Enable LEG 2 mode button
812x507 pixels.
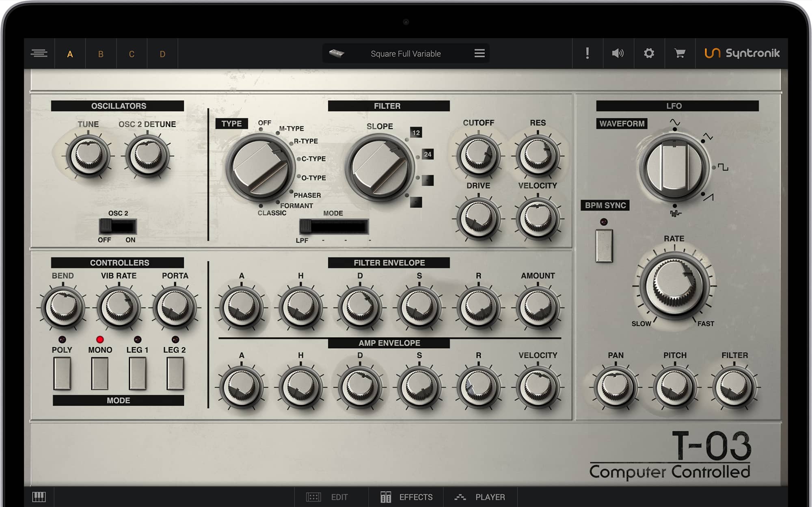pos(175,373)
